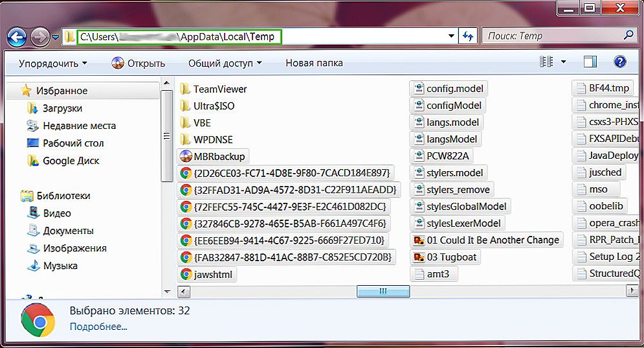
Task: Select Chrome file {327846CB-9278-465E-B5AB-F661A497C4F6}
Action: 283,224
